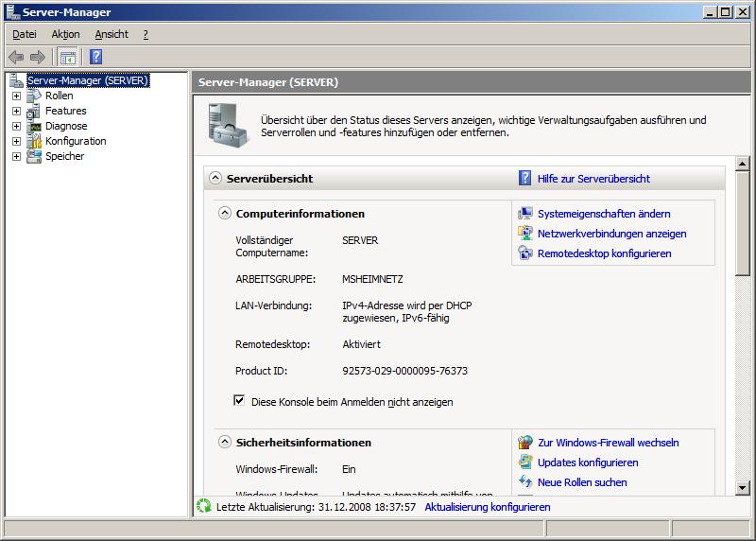The height and width of the screenshot is (541, 756).
Task: Click the Rollen tree icon
Action: coord(34,96)
